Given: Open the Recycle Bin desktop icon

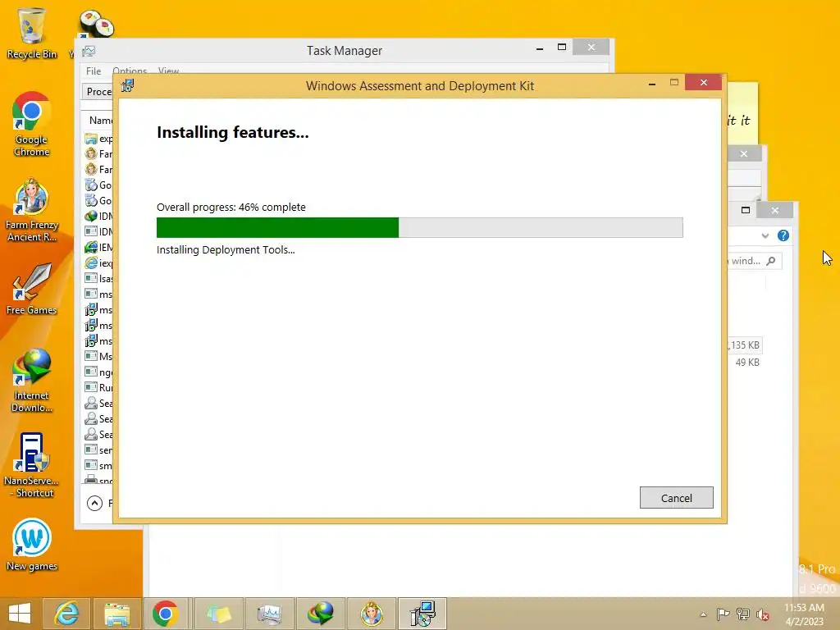Looking at the screenshot, I should pos(32,32).
